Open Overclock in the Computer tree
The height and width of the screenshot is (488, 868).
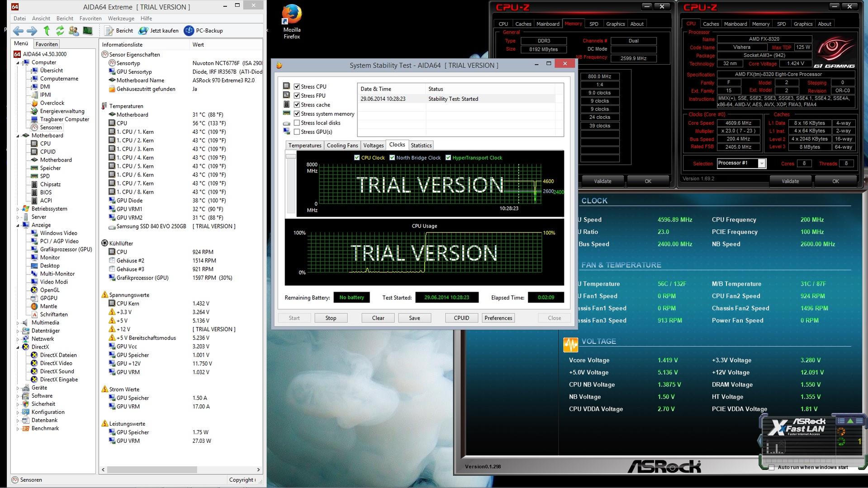(52, 103)
